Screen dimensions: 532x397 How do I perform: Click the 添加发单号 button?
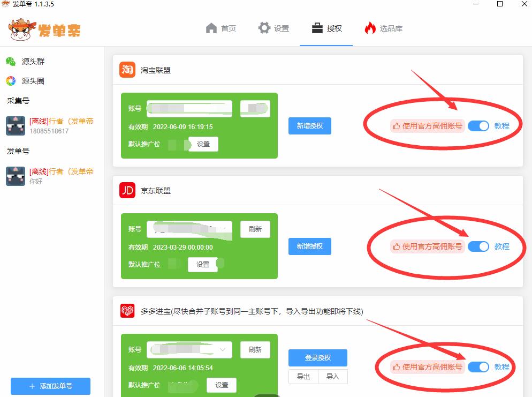tap(50, 386)
